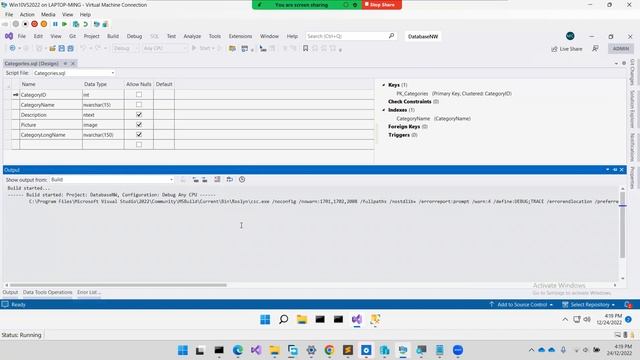Uncheck Allow Nulls for CategoryLongName
This screenshot has height=360, width=640.
coord(139,135)
